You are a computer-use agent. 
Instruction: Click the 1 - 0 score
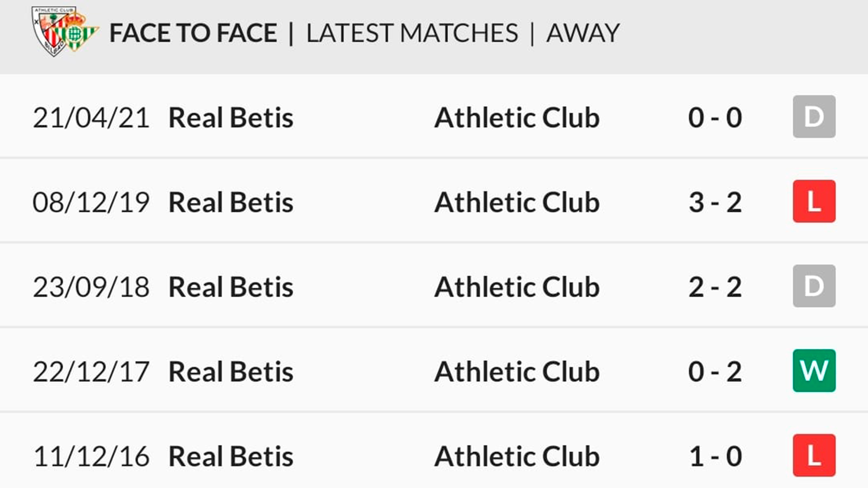[715, 456]
